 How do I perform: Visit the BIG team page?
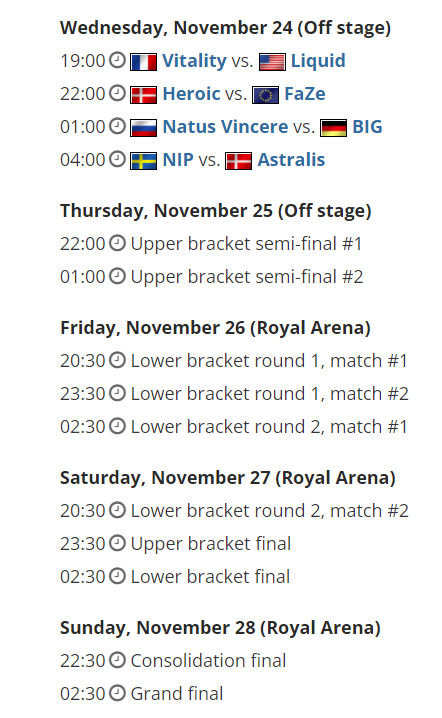(x=367, y=127)
